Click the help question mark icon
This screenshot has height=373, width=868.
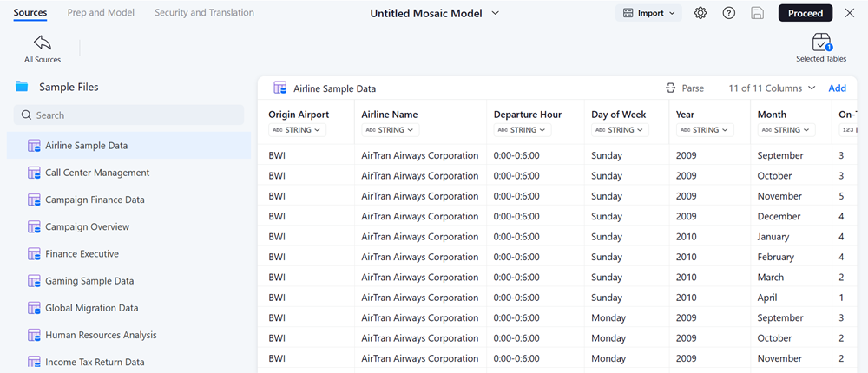tap(729, 13)
